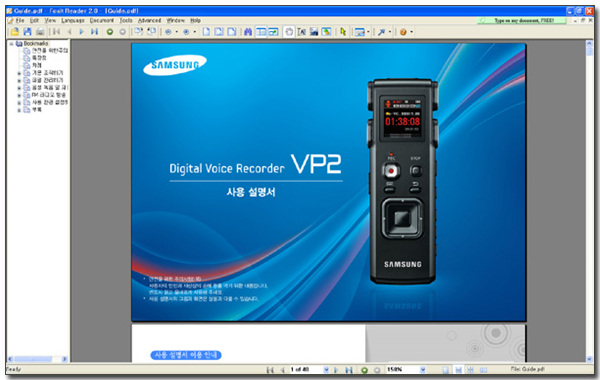Open the Help menu
Image resolution: width=600 pixels, height=380 pixels.
point(196,20)
